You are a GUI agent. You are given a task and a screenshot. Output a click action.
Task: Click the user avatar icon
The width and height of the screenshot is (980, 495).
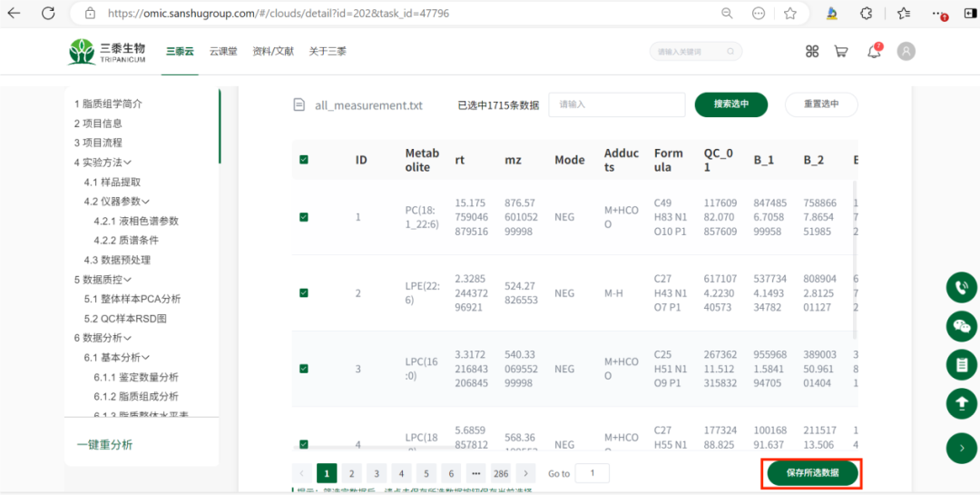pos(906,52)
